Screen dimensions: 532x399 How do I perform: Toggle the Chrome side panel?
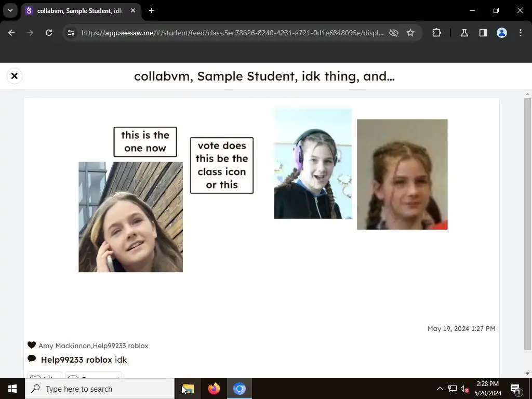coord(483,33)
